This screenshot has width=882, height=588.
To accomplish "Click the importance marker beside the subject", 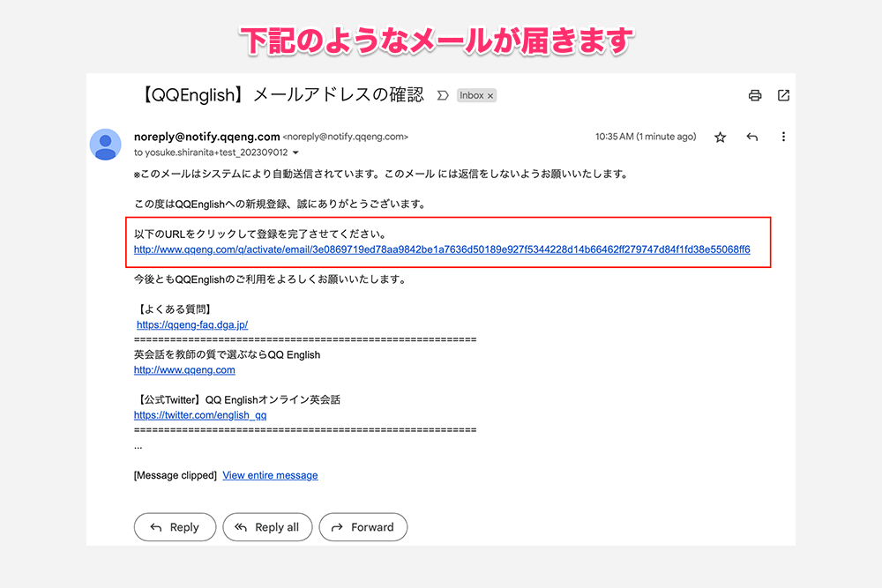I will [x=443, y=95].
